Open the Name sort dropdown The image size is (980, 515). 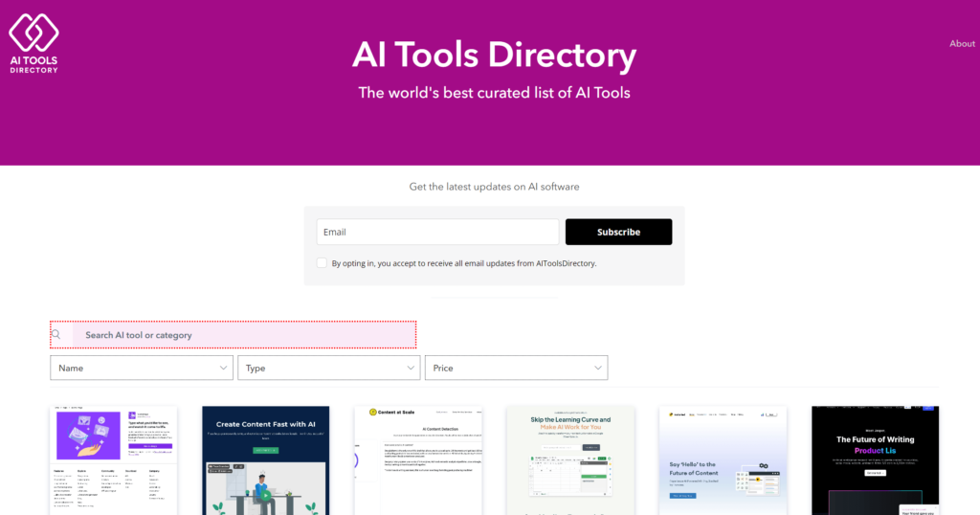point(142,369)
